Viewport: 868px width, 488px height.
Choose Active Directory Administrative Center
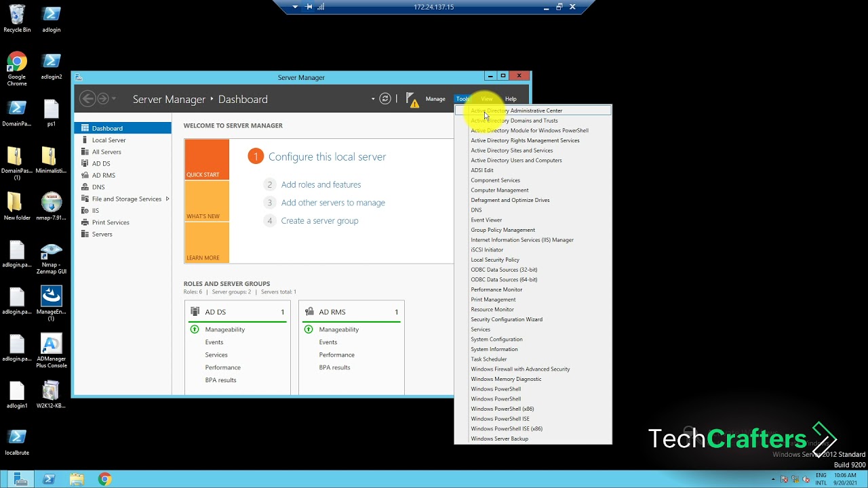tap(533, 110)
